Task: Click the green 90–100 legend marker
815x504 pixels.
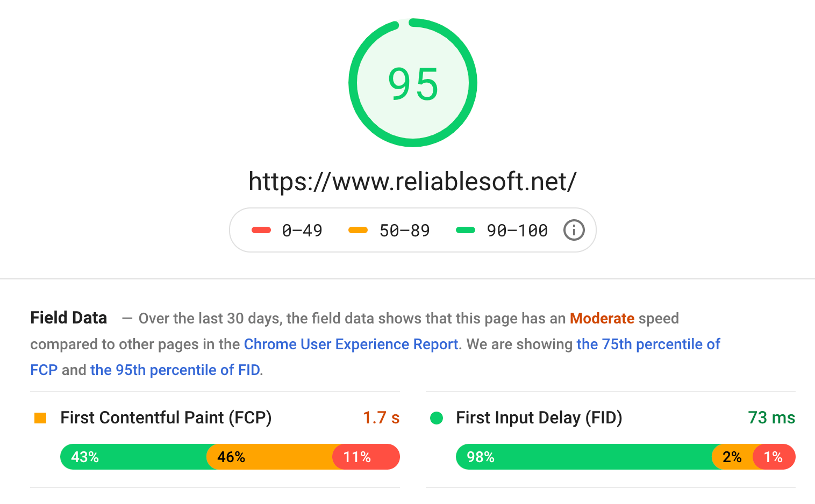Action: (x=466, y=231)
